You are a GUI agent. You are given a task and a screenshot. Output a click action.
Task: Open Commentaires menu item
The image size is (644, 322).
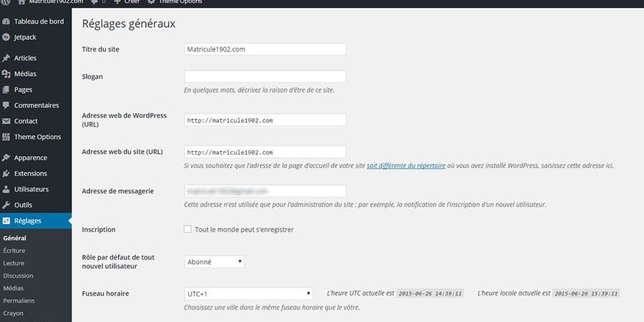36,105
